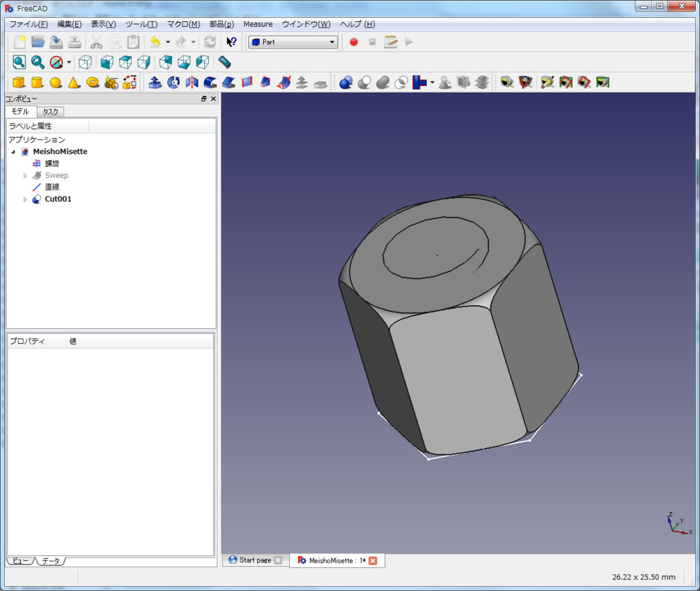Open the ファイル(F) menu
The height and width of the screenshot is (591, 700).
coord(29,24)
